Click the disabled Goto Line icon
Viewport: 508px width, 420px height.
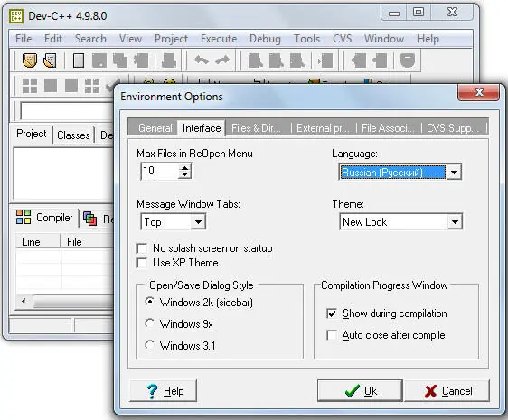coord(325,61)
